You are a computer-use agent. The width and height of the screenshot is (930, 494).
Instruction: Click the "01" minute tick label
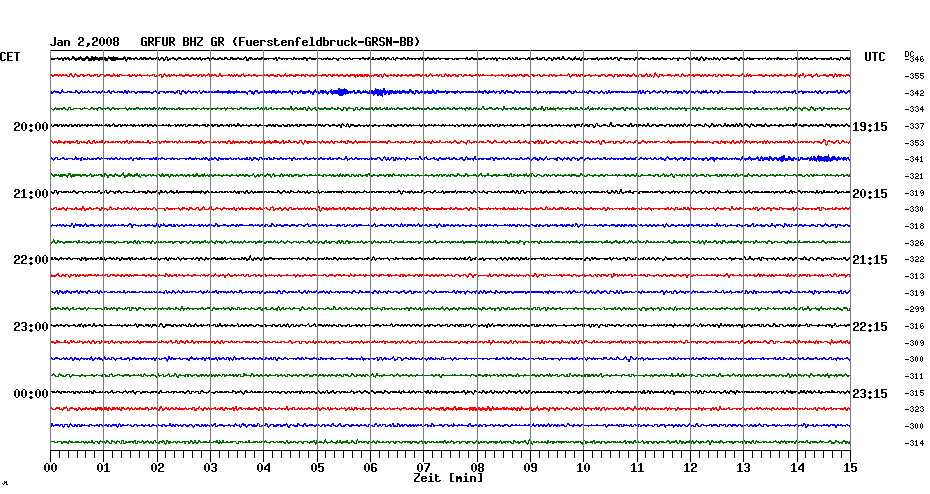click(104, 468)
